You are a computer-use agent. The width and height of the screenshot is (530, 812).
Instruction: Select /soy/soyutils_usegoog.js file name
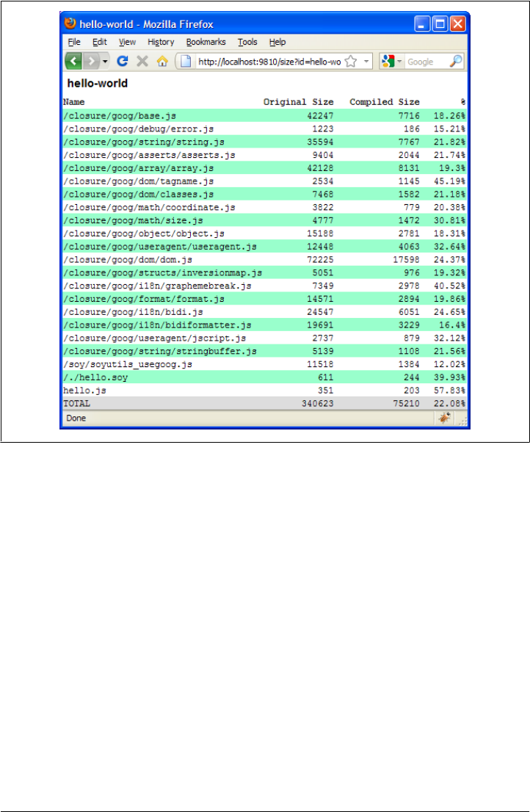[127, 365]
